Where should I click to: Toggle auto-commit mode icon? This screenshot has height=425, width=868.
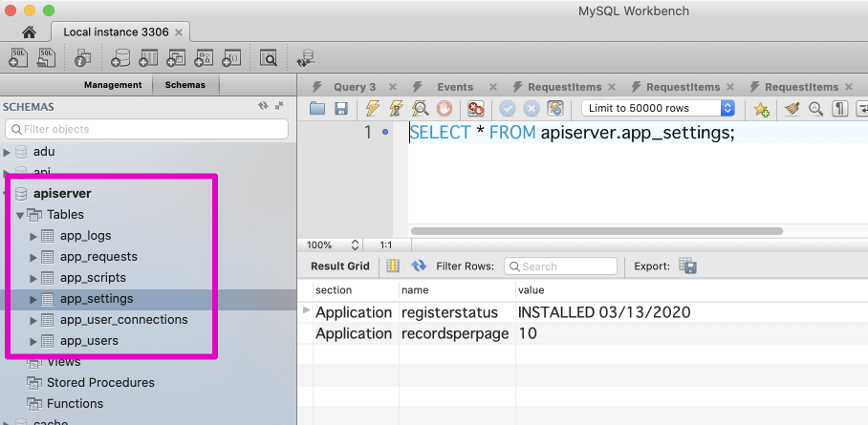pyautogui.click(x=555, y=108)
